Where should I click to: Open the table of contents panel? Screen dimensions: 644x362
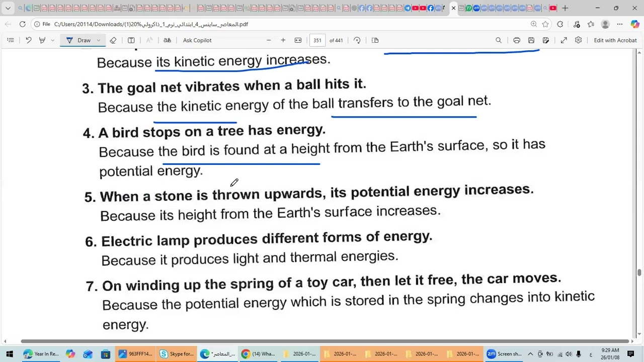[10, 40]
